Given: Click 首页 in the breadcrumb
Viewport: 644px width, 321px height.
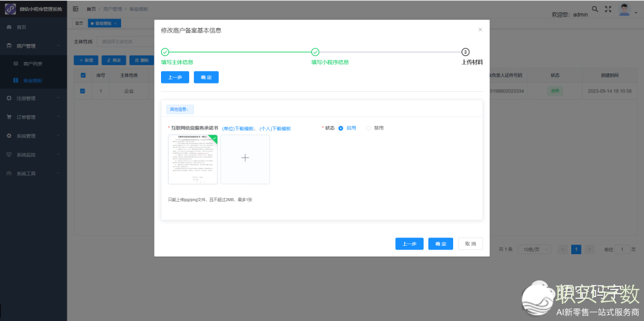Looking at the screenshot, I should tap(91, 8).
